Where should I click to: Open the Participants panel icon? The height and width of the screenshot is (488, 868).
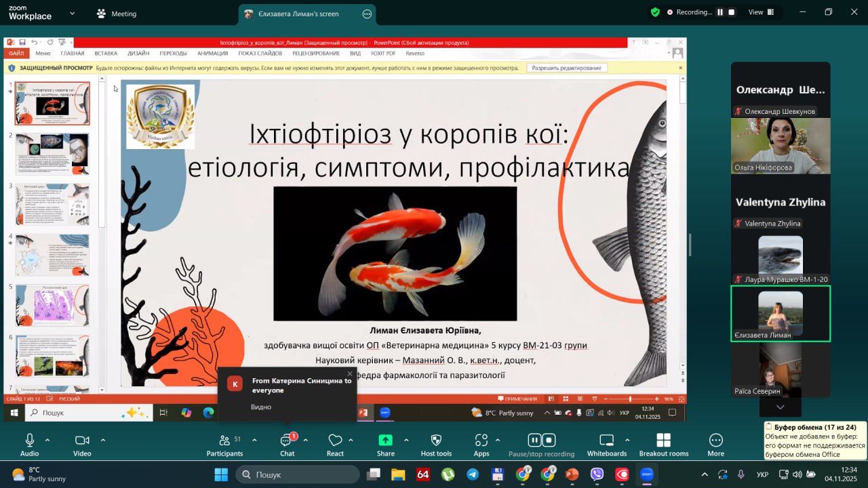224,441
